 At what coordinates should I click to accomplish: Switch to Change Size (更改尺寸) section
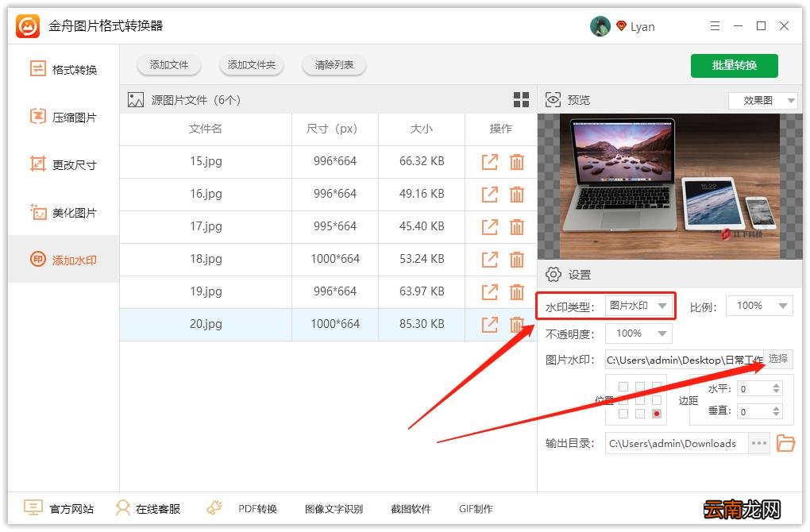pyautogui.click(x=64, y=165)
